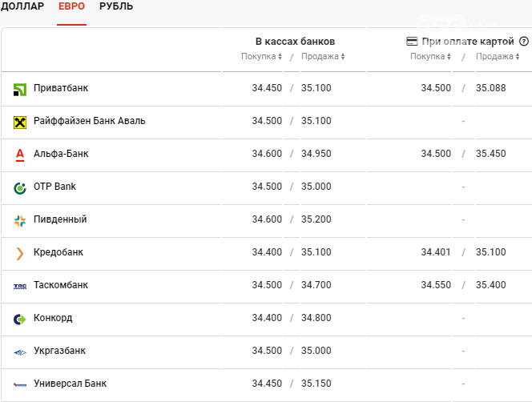This screenshot has width=532, height=402.
Task: Switch to the РУБЛЬ tab
Action: point(116,6)
